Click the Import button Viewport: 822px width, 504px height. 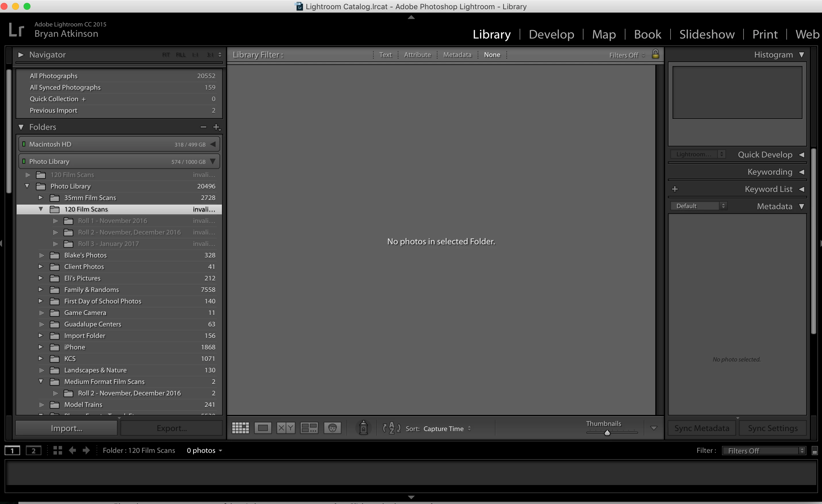click(x=66, y=428)
